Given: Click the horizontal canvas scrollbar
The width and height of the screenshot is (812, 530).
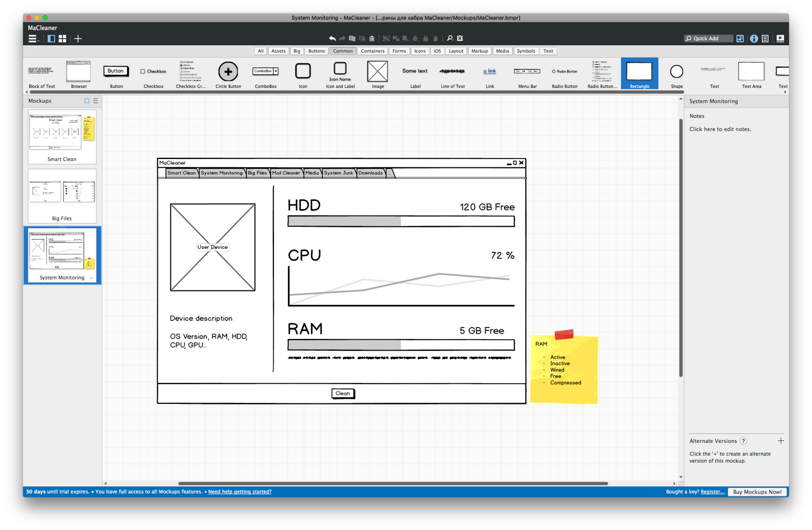Looking at the screenshot, I should 392,483.
